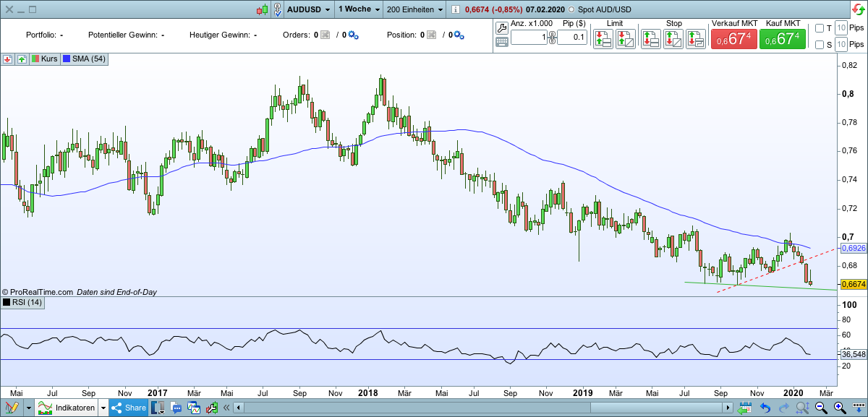Click second Limit order icon
The image size is (868, 417).
click(626, 39)
